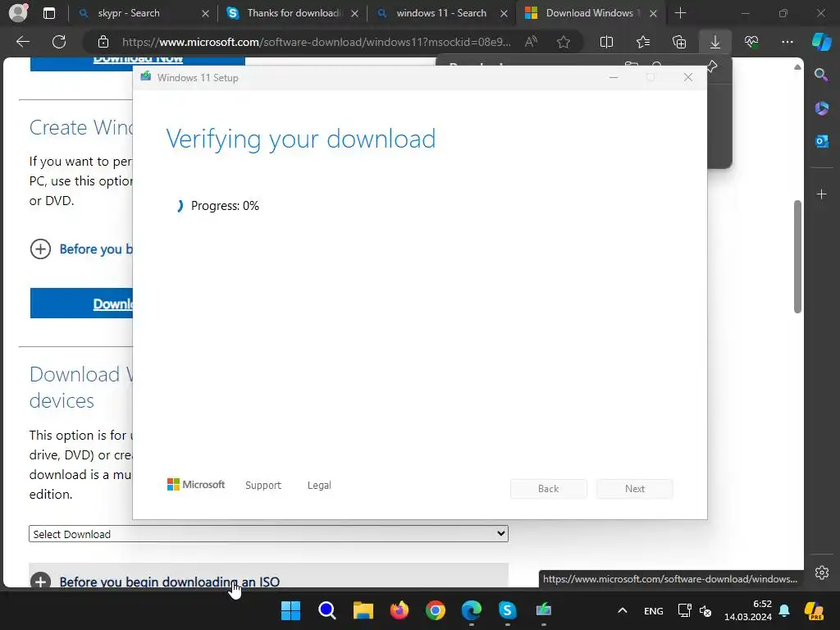Open sidebar settings gear icon
The width and height of the screenshot is (840, 630).
click(x=822, y=573)
